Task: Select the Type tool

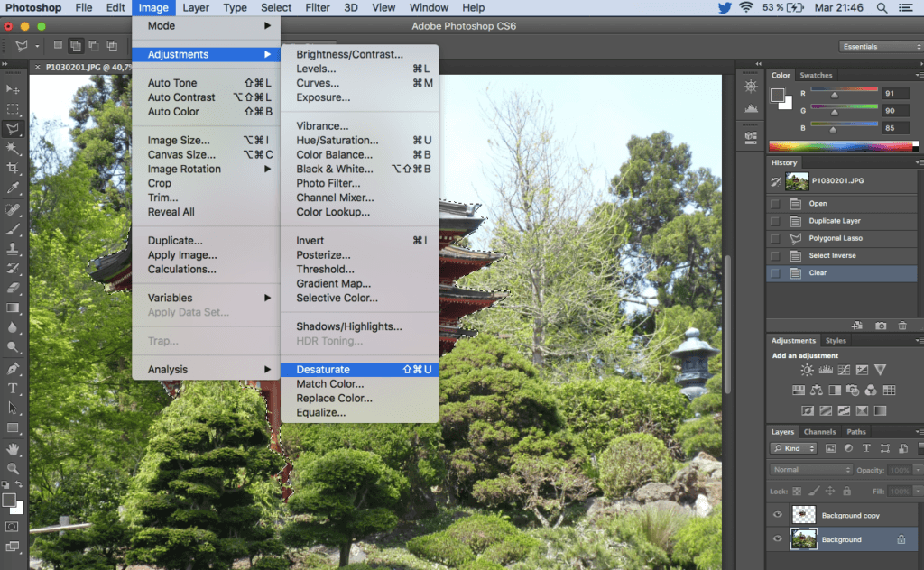Action: coord(14,388)
